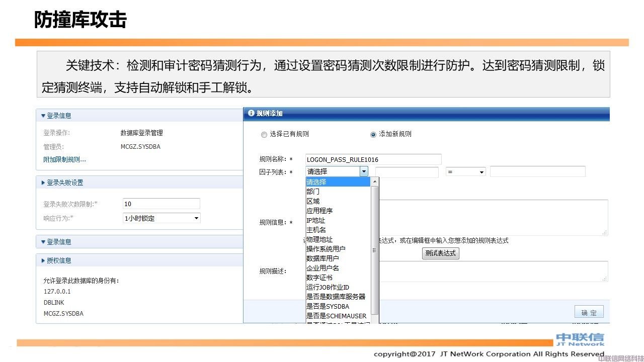This screenshot has width=644, height=362.
Task: Choose 是否是SYSDBA in the factor list
Action: [338, 306]
